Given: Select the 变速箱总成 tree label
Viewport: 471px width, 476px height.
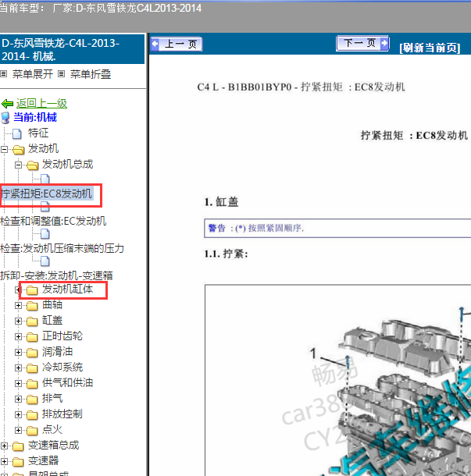Looking at the screenshot, I should click(x=53, y=446).
